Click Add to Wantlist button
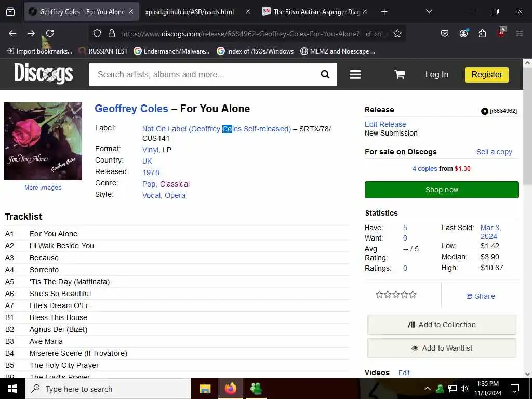 coord(442,348)
